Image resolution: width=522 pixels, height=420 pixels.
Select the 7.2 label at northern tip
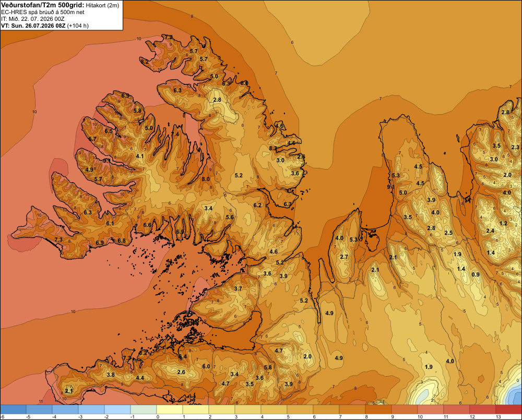point(169,37)
